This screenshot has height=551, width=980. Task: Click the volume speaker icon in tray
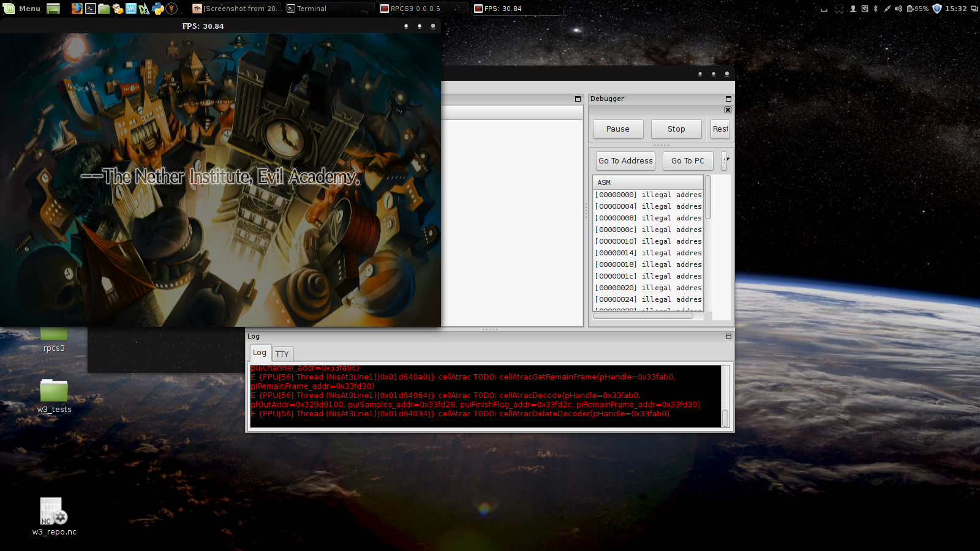[x=898, y=9]
